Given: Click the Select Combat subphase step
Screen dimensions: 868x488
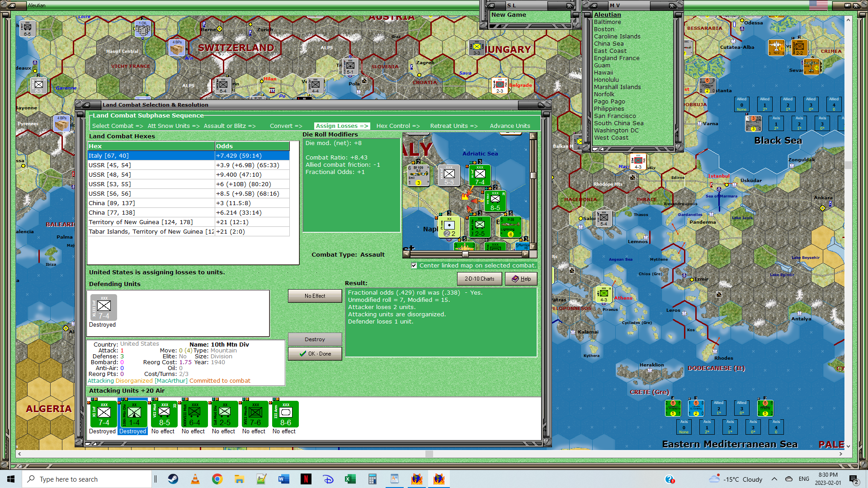Looking at the screenshot, I should (118, 126).
